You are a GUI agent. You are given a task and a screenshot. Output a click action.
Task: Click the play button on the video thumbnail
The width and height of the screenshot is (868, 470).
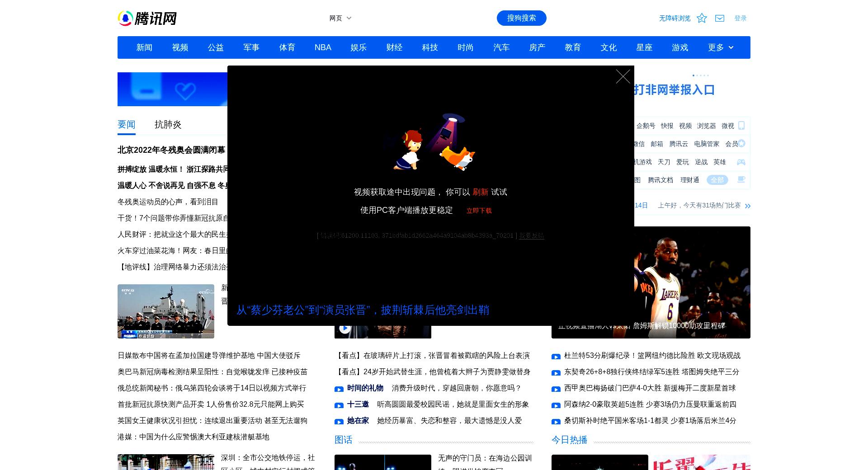tap(345, 329)
